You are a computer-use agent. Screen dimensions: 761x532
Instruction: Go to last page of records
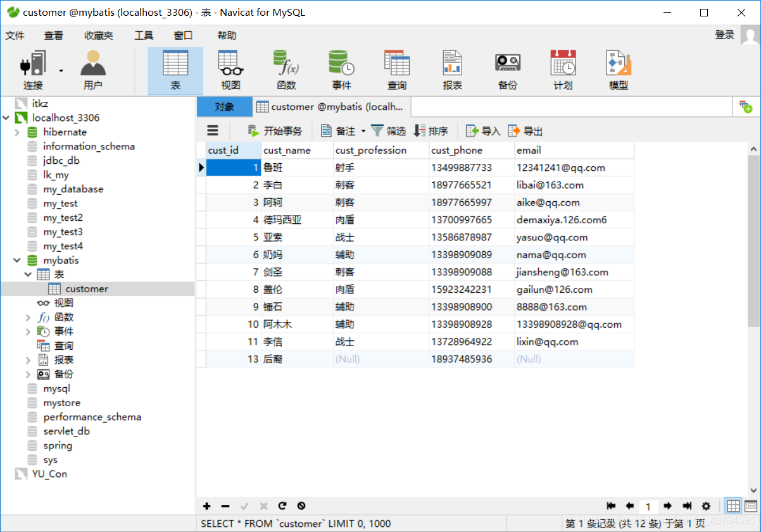pos(687,506)
